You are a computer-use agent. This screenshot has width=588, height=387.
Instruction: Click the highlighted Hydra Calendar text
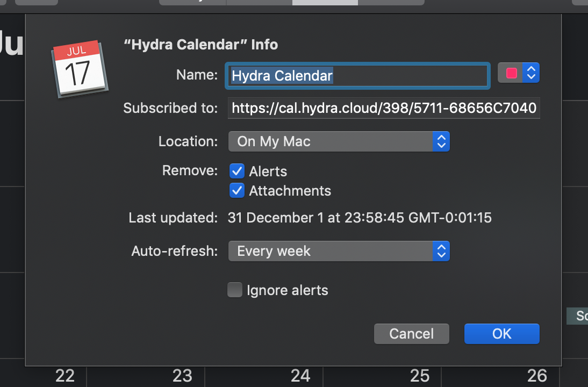click(x=282, y=75)
